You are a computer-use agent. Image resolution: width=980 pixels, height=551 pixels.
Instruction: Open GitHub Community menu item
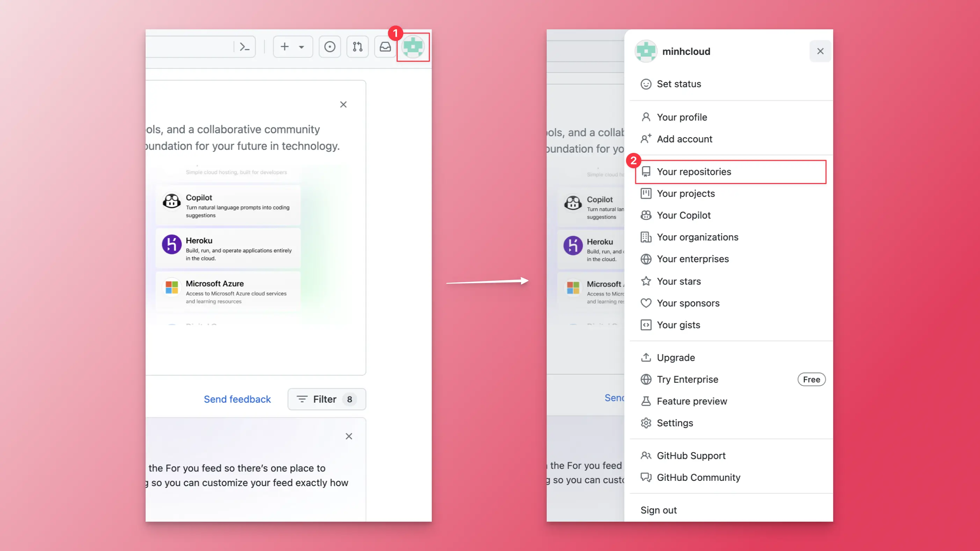pyautogui.click(x=731, y=478)
